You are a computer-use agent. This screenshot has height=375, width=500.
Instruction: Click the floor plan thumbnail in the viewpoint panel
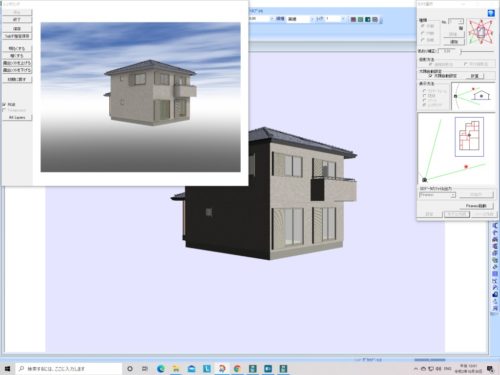469,137
